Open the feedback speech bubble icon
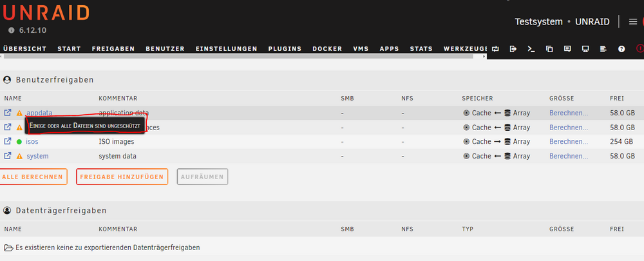This screenshot has width=644, height=261. click(x=567, y=49)
